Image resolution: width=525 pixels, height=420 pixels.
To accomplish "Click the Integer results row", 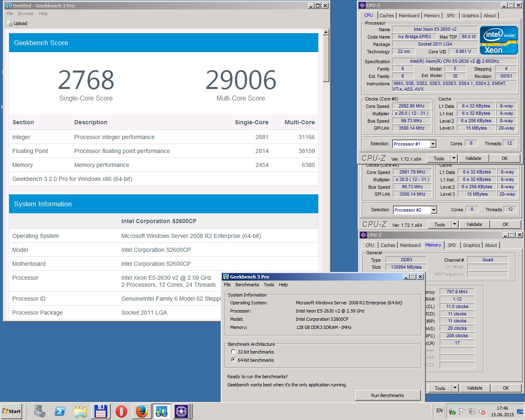I will coord(164,137).
